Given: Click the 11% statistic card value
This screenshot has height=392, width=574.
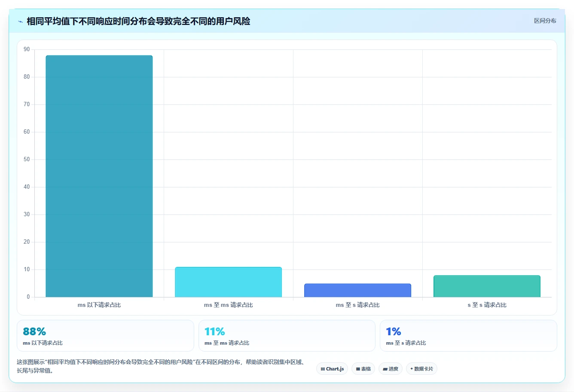Looking at the screenshot, I should (x=215, y=331).
